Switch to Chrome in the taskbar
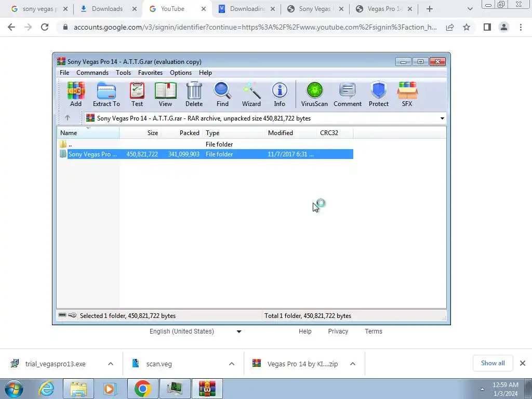Screen dimensions: 532x399 [x=142, y=389]
